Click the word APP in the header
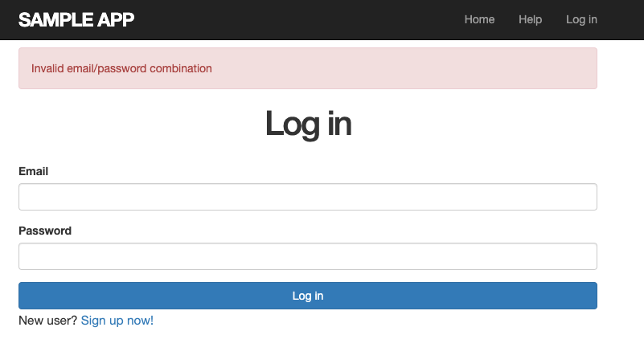Image resolution: width=644 pixels, height=364 pixels. [117, 19]
